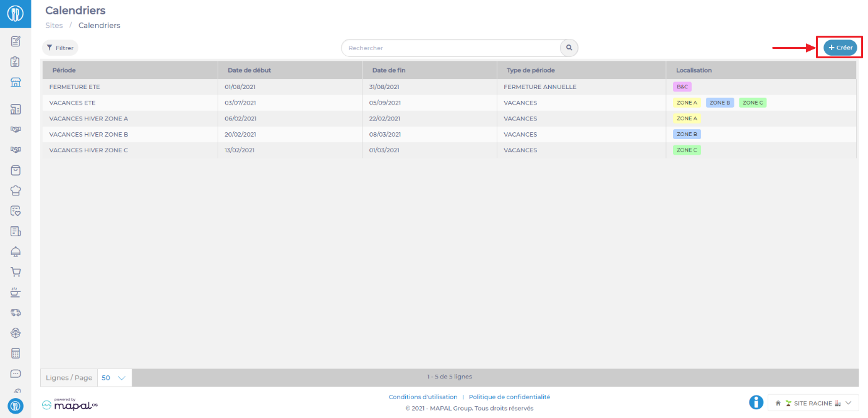Open the shopping bag sidebar icon
Viewport: 868px width, 418px height.
pyautogui.click(x=16, y=170)
